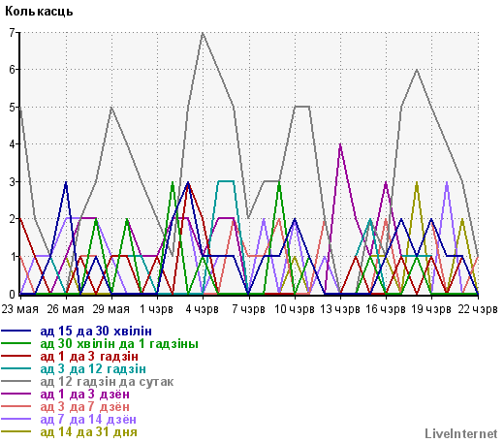The image size is (504, 443).
Task: Select legend label 'ад 3 да 12 гадзін'
Action: (x=93, y=369)
